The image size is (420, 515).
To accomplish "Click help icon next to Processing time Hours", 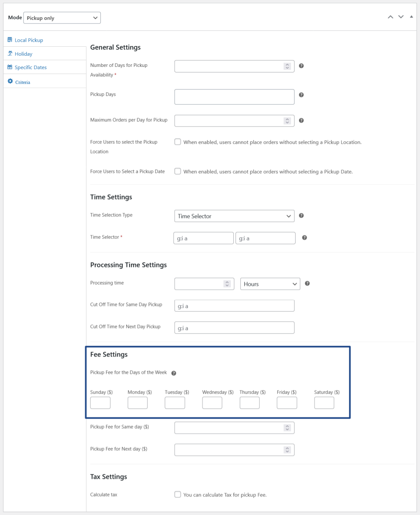I will [x=307, y=283].
